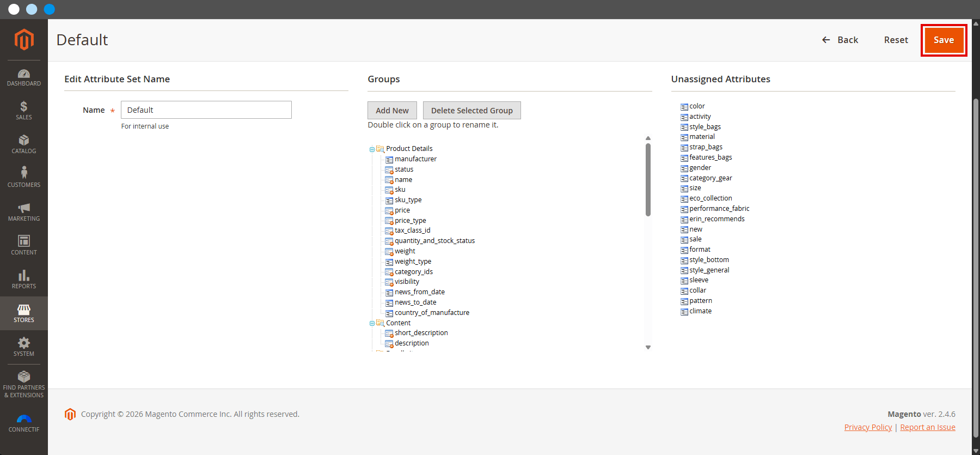The image size is (980, 455).
Task: Select the Product Details group label
Action: pyautogui.click(x=409, y=149)
